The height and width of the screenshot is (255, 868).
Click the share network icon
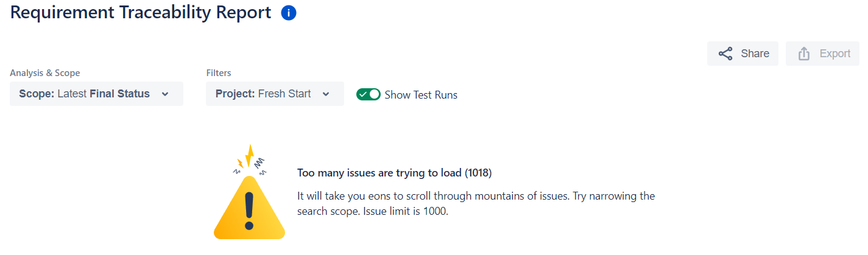(x=725, y=54)
